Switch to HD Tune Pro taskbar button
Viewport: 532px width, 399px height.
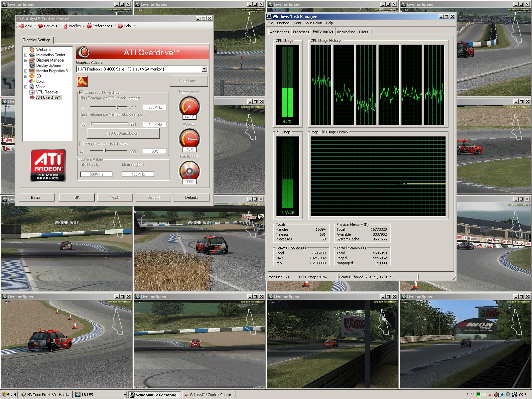(46, 395)
